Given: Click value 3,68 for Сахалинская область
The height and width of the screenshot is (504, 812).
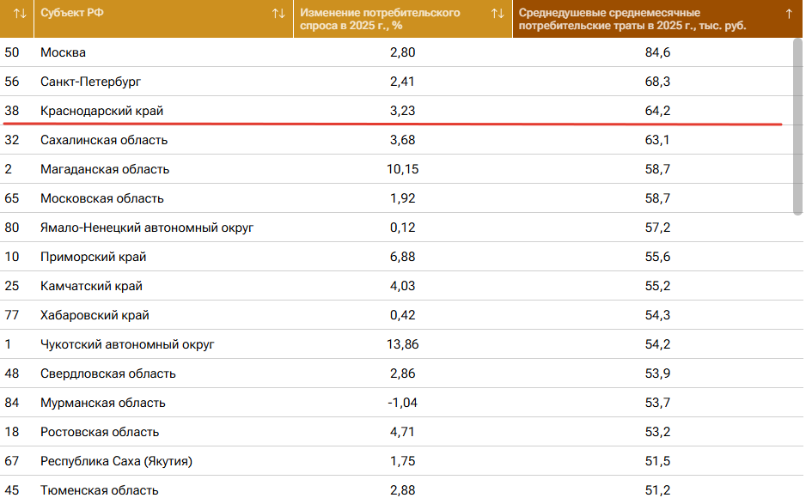Looking at the screenshot, I should point(403,140).
